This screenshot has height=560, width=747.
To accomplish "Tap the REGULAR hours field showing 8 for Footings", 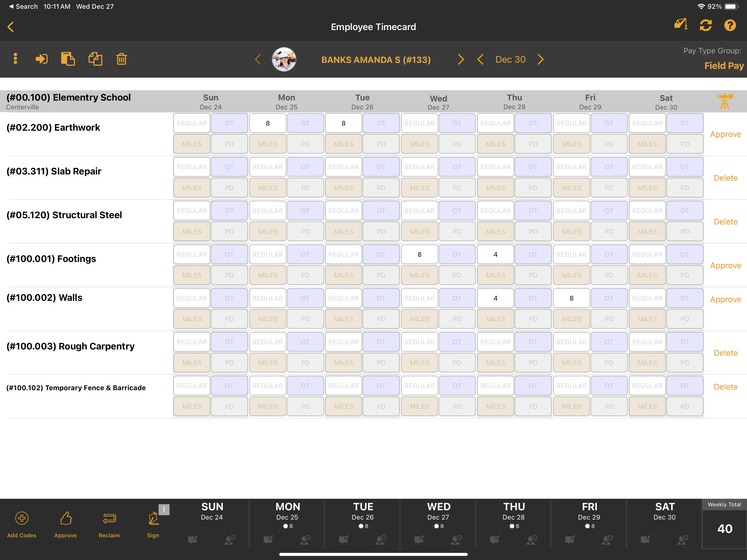I will [419, 254].
